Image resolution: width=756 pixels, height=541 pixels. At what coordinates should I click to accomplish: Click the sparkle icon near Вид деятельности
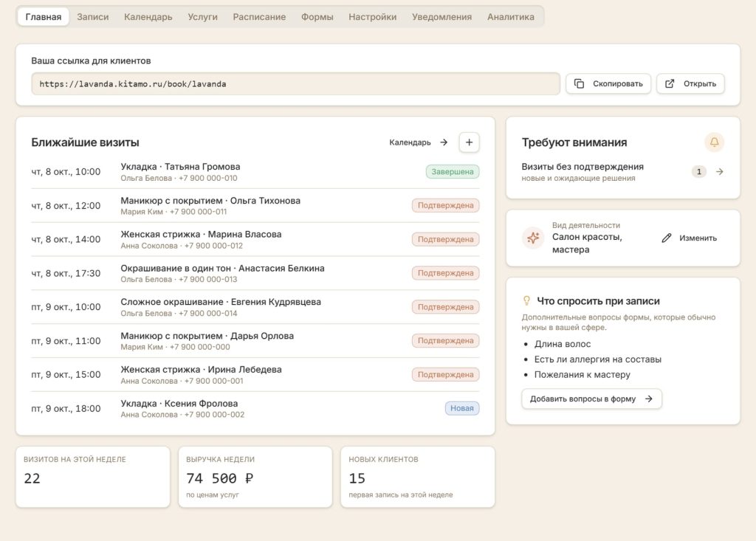(533, 238)
